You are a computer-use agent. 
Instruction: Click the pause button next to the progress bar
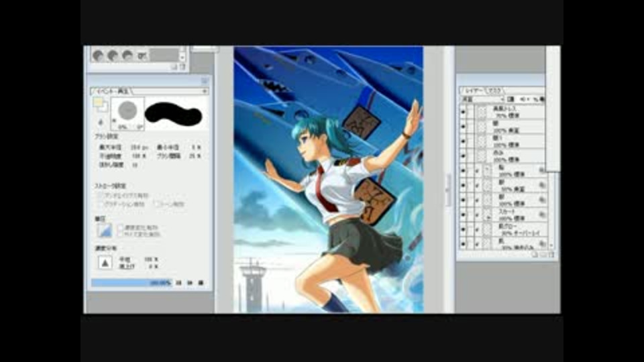[x=178, y=283]
